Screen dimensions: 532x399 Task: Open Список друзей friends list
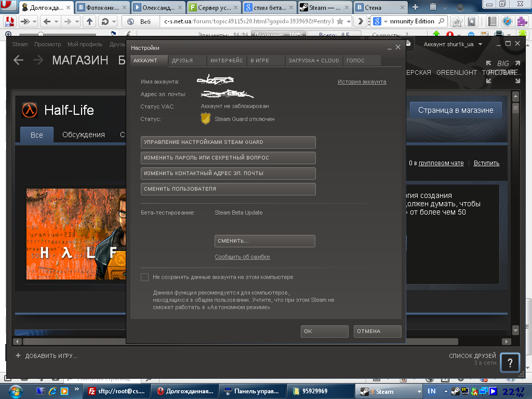tap(472, 356)
